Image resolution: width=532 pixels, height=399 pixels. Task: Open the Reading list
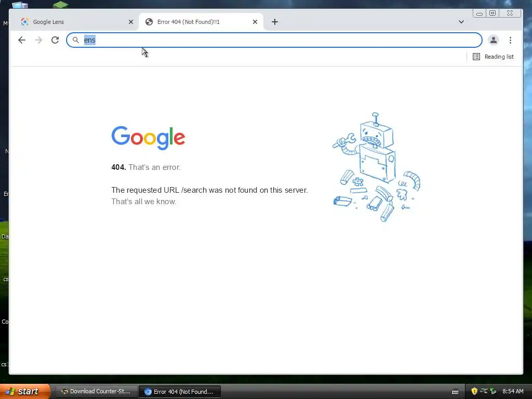(493, 57)
